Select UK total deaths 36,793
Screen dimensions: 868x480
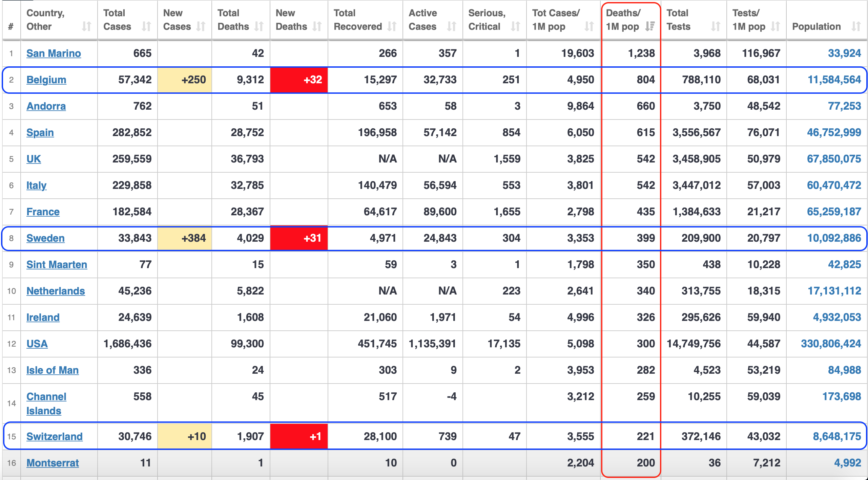[247, 159]
